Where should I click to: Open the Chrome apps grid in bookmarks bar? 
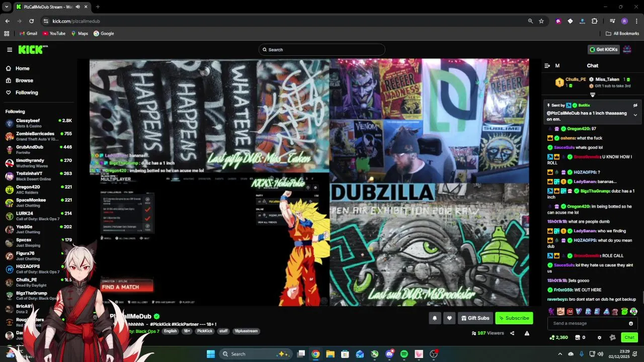[x=7, y=34]
